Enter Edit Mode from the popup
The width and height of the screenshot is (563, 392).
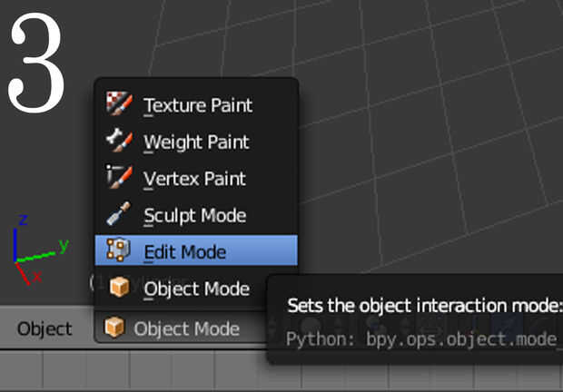pyautogui.click(x=185, y=251)
